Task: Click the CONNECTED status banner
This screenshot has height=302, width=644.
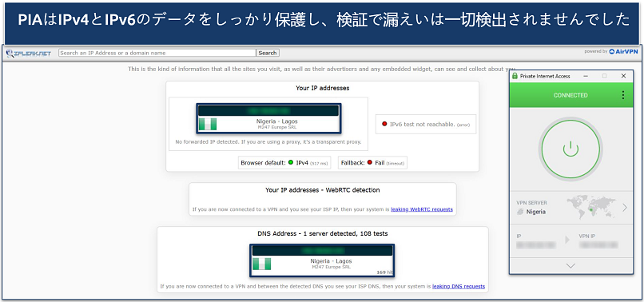Action: [570, 95]
